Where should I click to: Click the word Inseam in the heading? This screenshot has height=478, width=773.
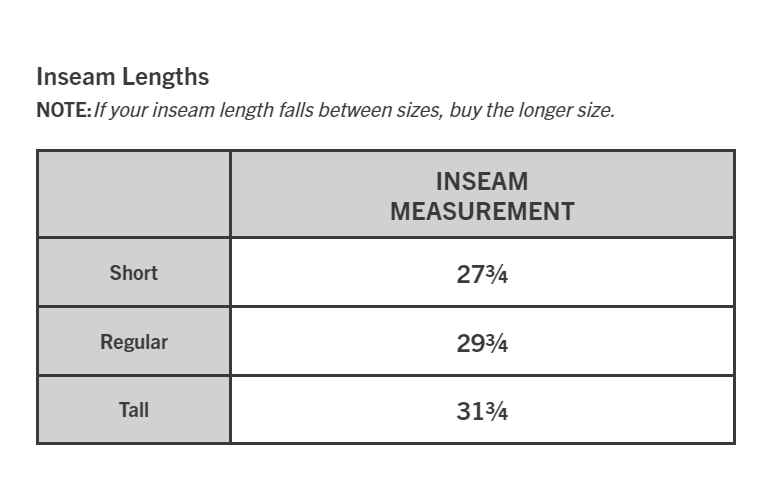pyautogui.click(x=76, y=77)
